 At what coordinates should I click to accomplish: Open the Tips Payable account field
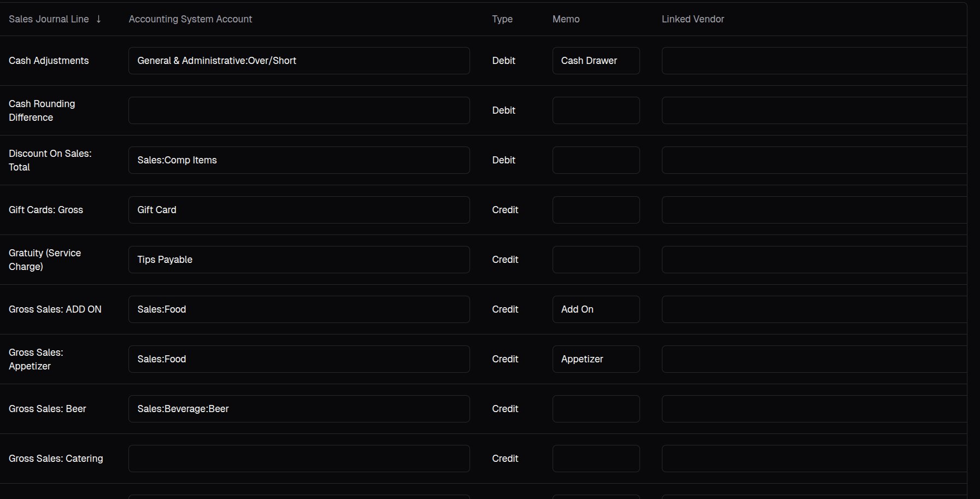click(299, 260)
